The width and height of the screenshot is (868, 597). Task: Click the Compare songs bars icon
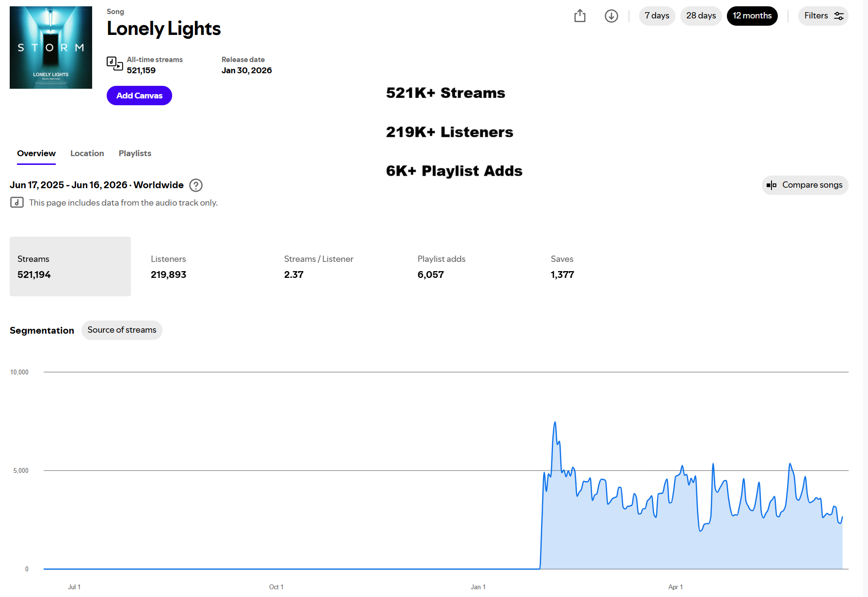pyautogui.click(x=772, y=185)
